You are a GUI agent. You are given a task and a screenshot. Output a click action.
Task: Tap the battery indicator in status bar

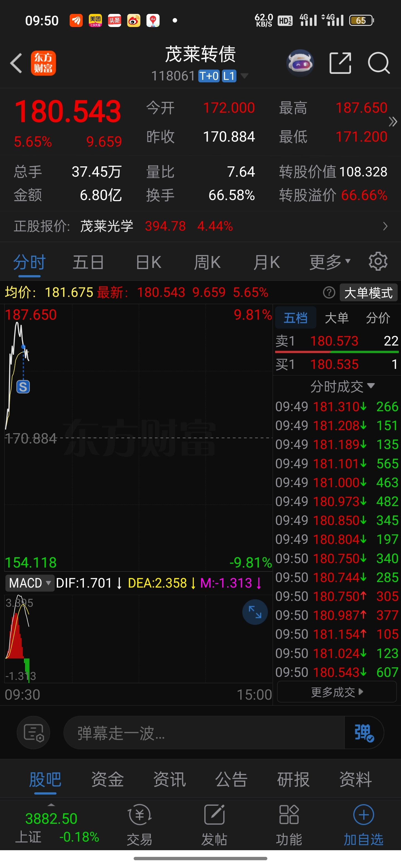click(x=361, y=21)
